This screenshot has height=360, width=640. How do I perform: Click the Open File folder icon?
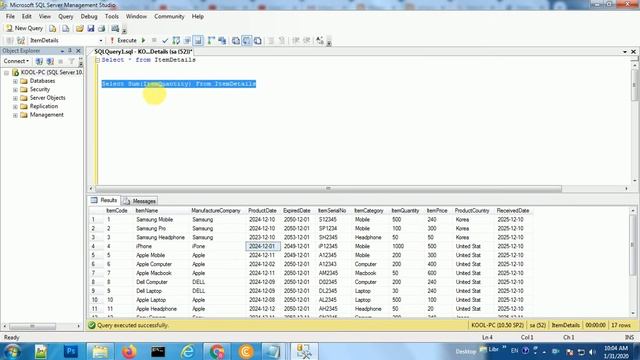point(80,28)
